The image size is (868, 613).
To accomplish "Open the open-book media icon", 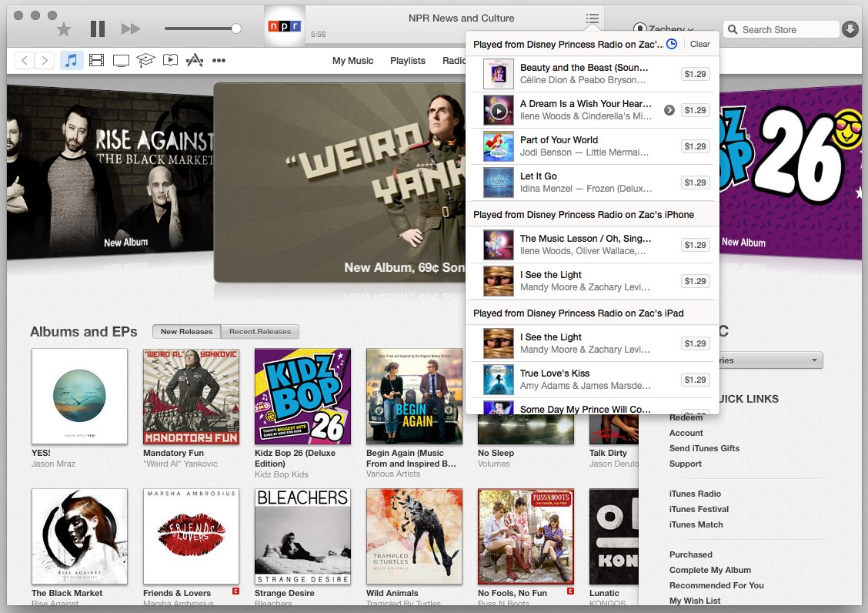I will 171,60.
